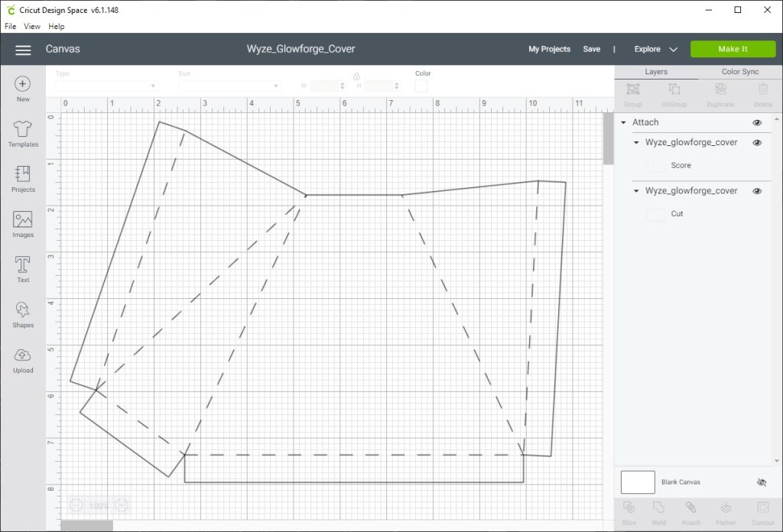783x532 pixels.
Task: Open My Projects link
Action: 549,49
